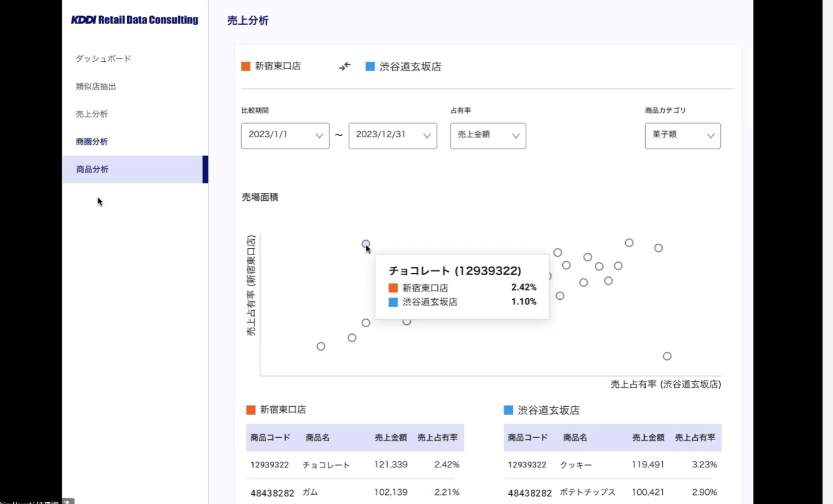The height and width of the screenshot is (504, 833).
Task: Open ダッシュボード in the sidebar
Action: [x=104, y=58]
